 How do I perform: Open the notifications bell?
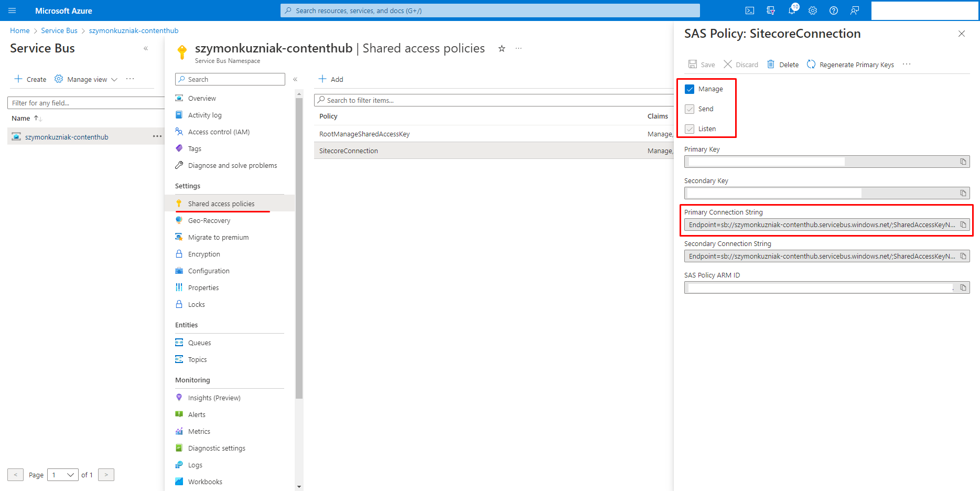click(x=792, y=10)
